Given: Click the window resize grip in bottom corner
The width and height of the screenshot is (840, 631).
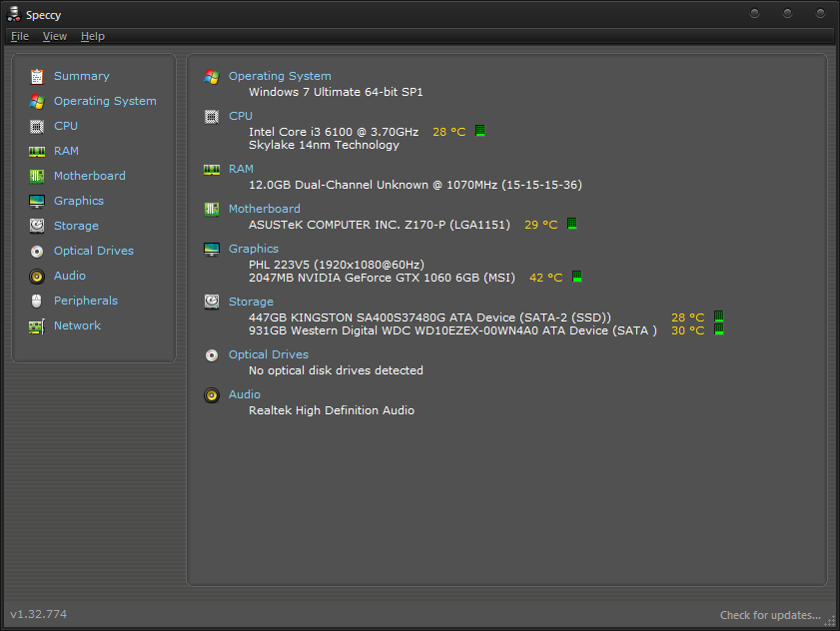Looking at the screenshot, I should click(830, 621).
